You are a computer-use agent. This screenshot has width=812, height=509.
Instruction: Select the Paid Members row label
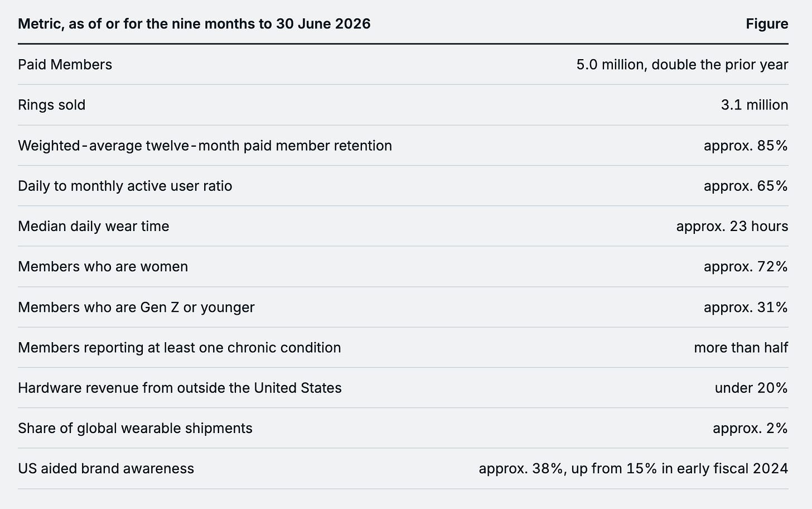click(x=65, y=65)
